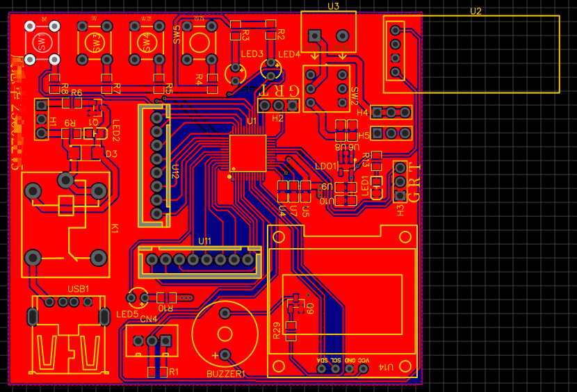
Task: Click the SW2 six-pin switch footprint
Action: tap(327, 89)
